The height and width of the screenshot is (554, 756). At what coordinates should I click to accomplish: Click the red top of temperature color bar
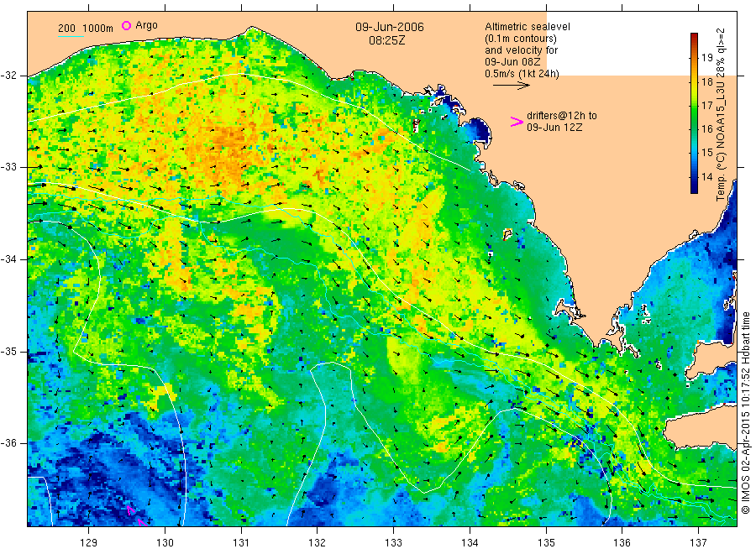pos(694,38)
